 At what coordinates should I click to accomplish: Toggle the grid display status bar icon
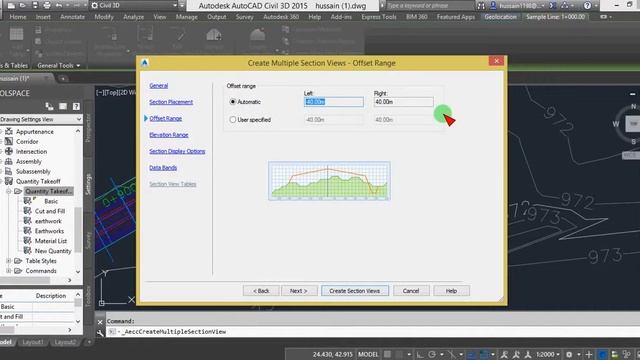pos(387,354)
